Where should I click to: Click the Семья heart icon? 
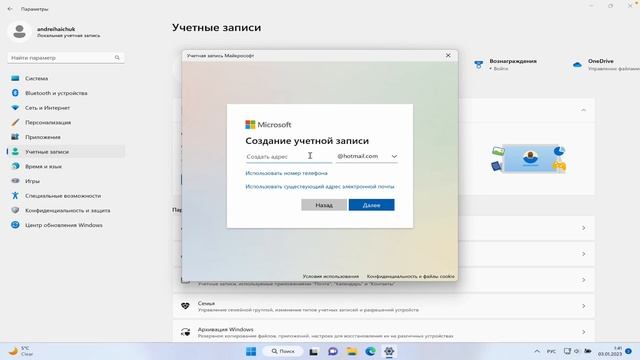click(185, 306)
